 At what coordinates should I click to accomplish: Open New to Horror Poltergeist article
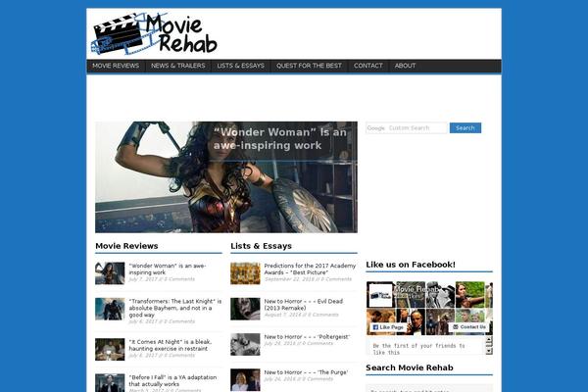coord(307,337)
